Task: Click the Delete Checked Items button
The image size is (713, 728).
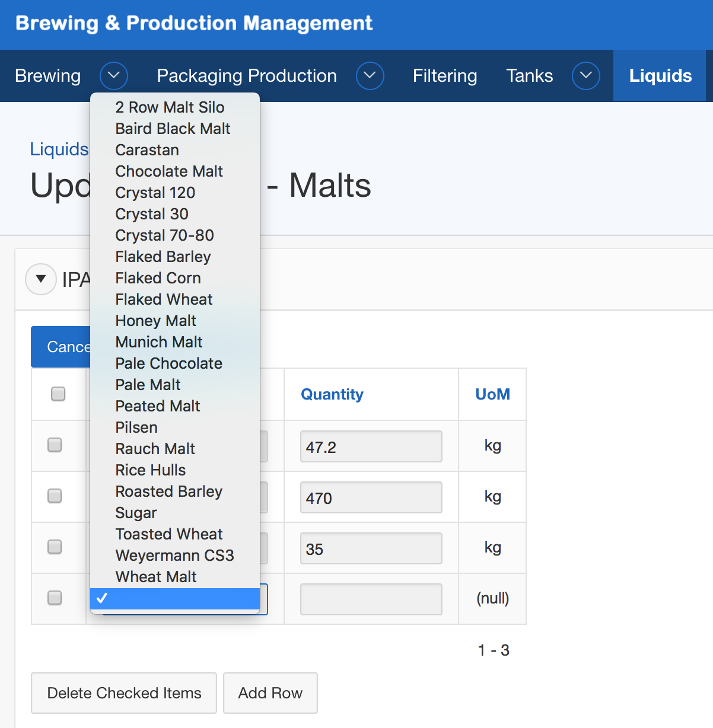Action: pos(124,693)
